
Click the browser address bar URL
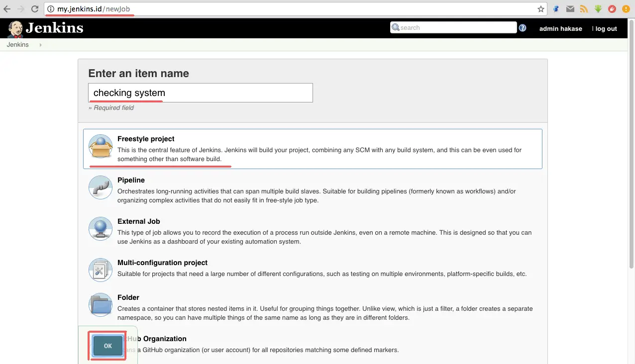[94, 9]
